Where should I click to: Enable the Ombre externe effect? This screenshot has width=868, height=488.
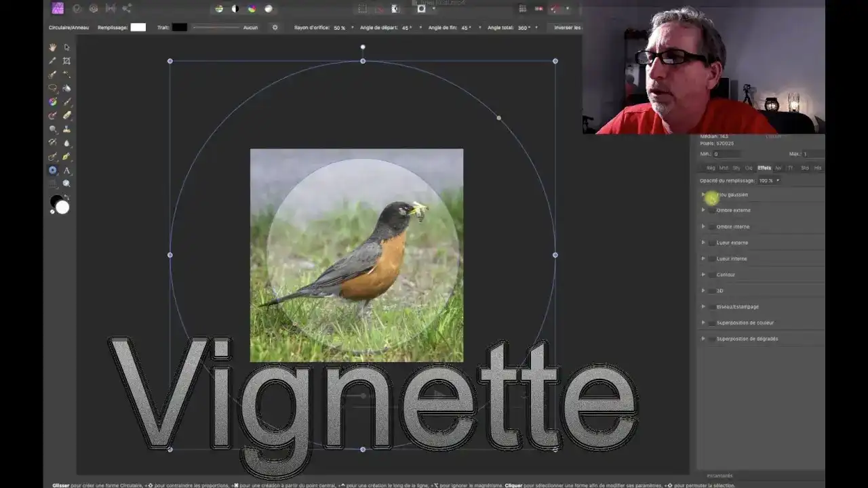tap(711, 210)
